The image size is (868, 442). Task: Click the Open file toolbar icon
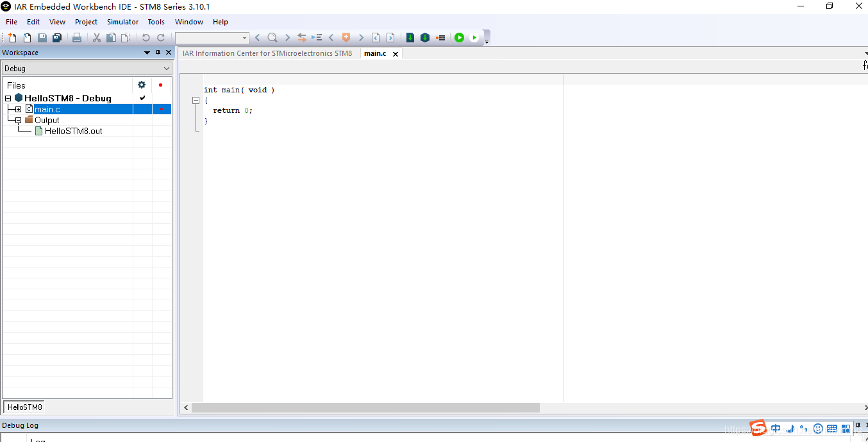27,38
